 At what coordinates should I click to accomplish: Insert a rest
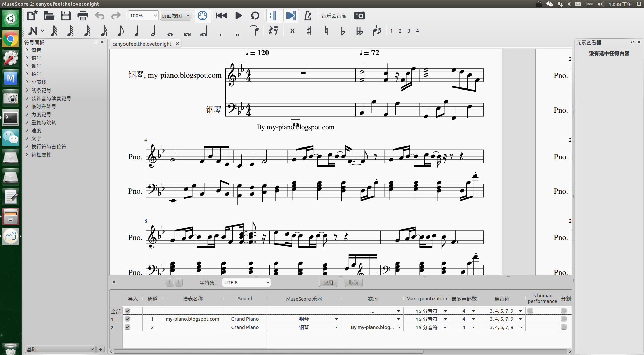tap(274, 31)
